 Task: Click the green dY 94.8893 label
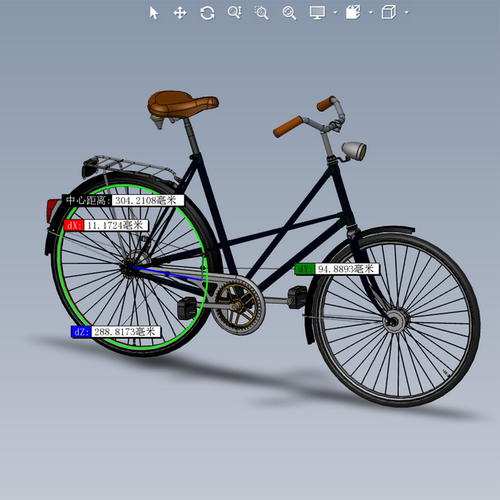pos(337,269)
